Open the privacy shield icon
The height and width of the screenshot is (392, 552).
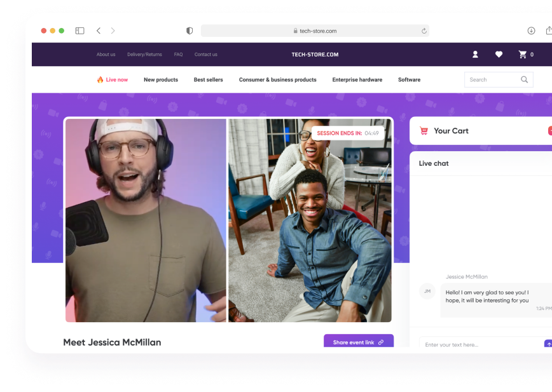(x=190, y=31)
